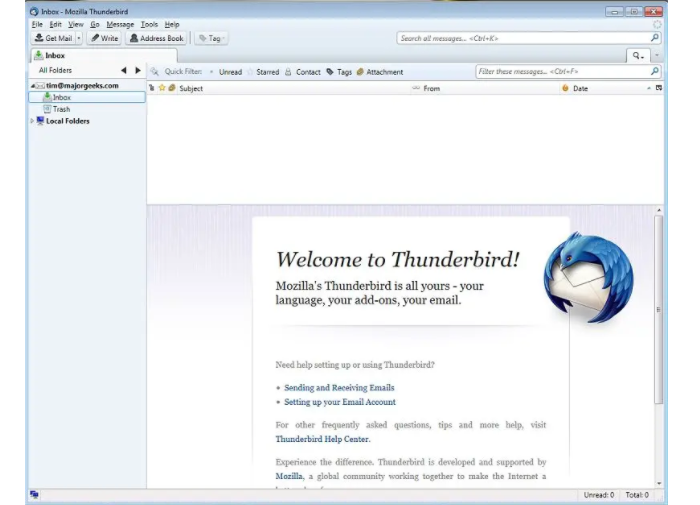Open the column picker icon

[659, 88]
